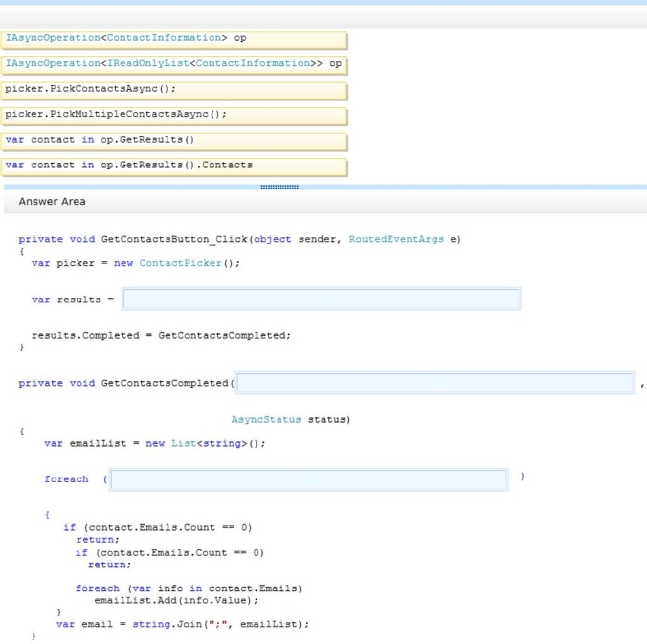Pick the picker.PickMultipleContactsAsync(); code block
Image resolution: width=647 pixels, height=644 pixels.
pos(173,117)
